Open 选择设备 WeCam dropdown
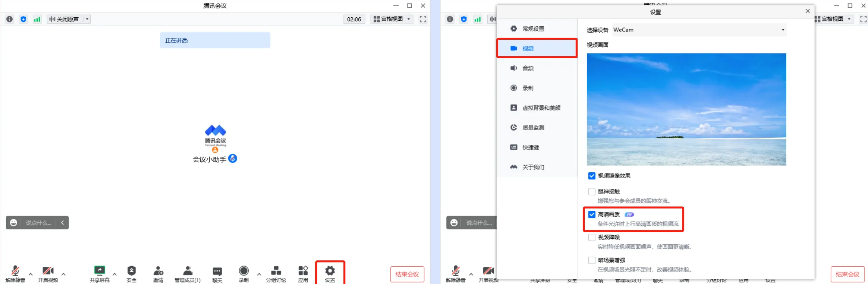This screenshot has width=868, height=284. [699, 30]
